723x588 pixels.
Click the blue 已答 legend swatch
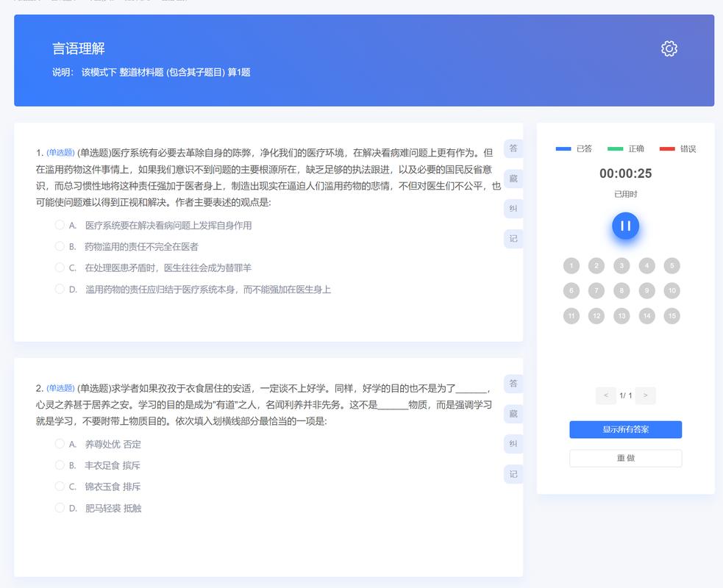[x=563, y=149]
